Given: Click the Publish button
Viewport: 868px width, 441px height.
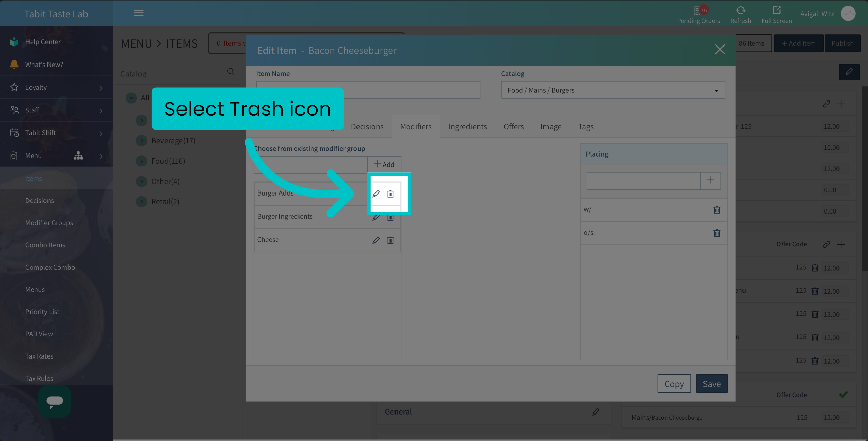Looking at the screenshot, I should (842, 43).
